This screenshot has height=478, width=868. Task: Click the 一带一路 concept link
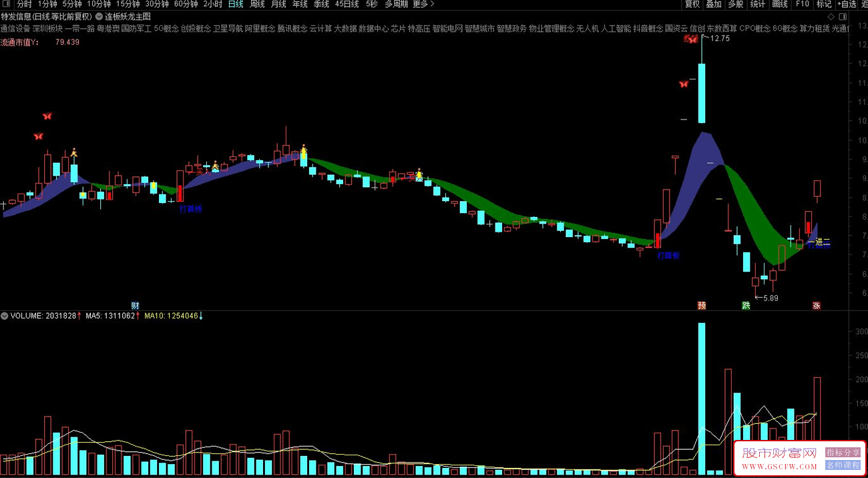[79, 29]
